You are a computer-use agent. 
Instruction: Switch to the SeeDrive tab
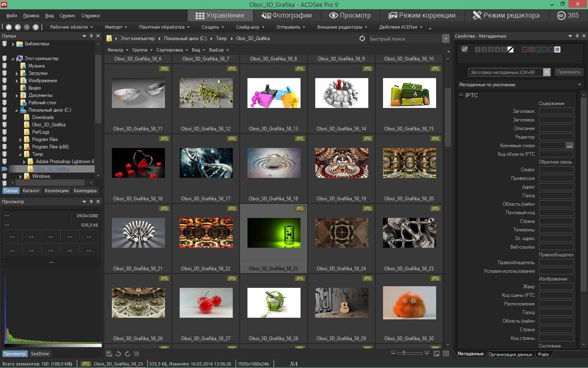tap(40, 354)
